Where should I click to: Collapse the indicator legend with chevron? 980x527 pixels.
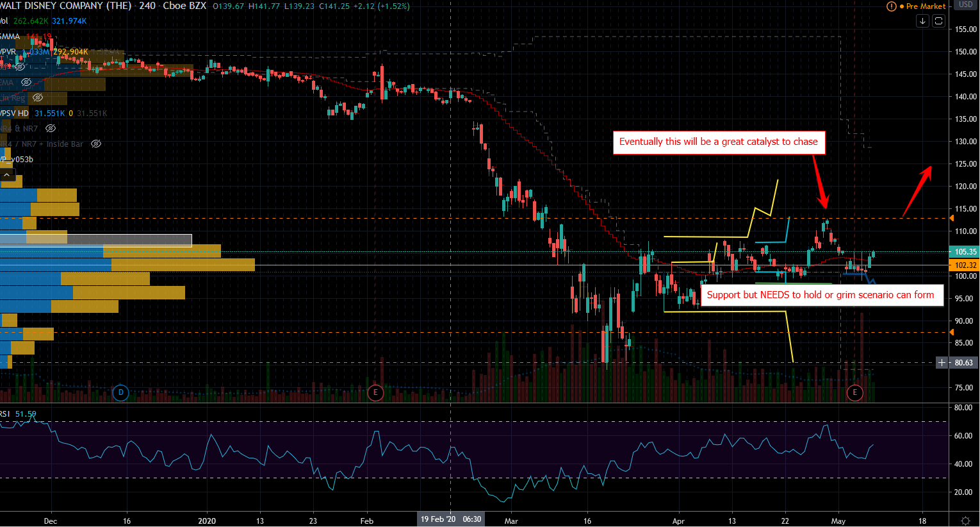click(6, 174)
